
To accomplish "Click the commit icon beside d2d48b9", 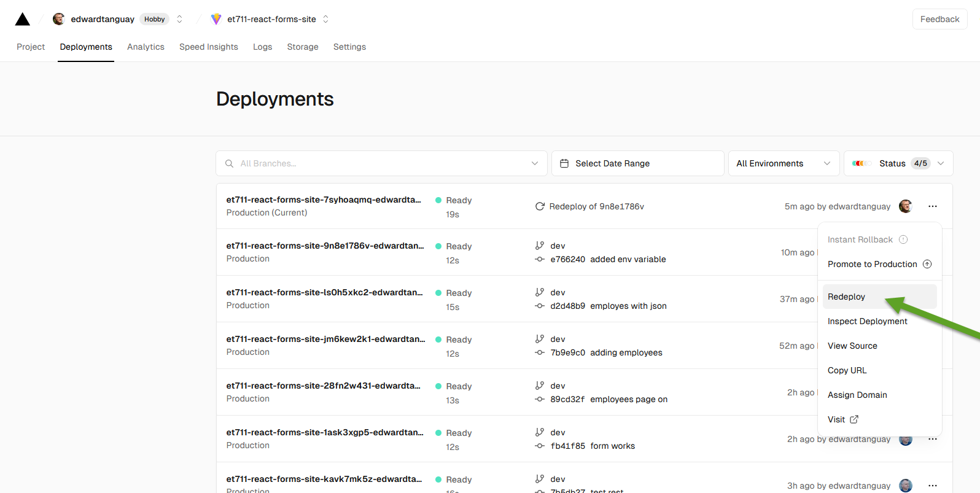I will click(x=540, y=306).
